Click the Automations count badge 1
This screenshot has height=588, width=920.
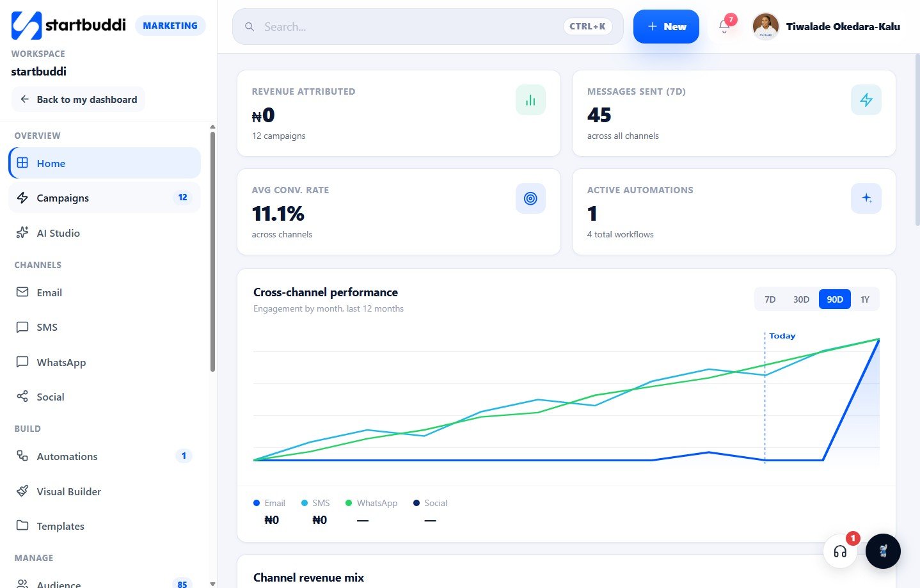pyautogui.click(x=184, y=456)
